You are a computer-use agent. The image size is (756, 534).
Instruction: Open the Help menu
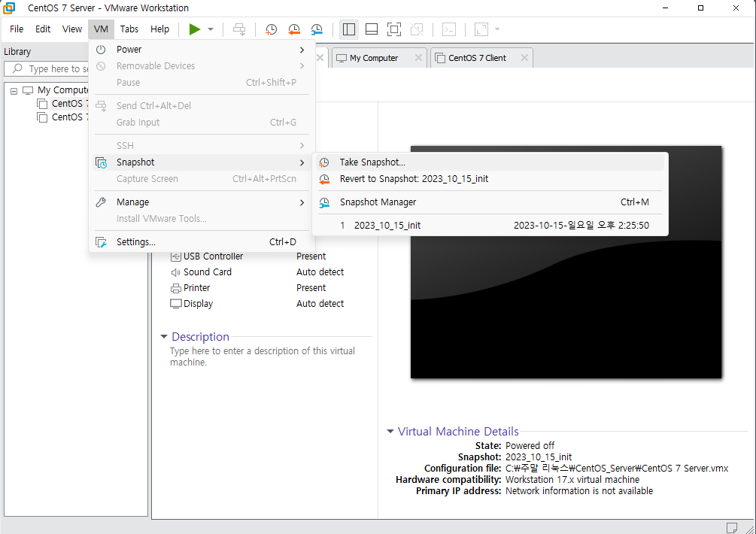pos(159,29)
